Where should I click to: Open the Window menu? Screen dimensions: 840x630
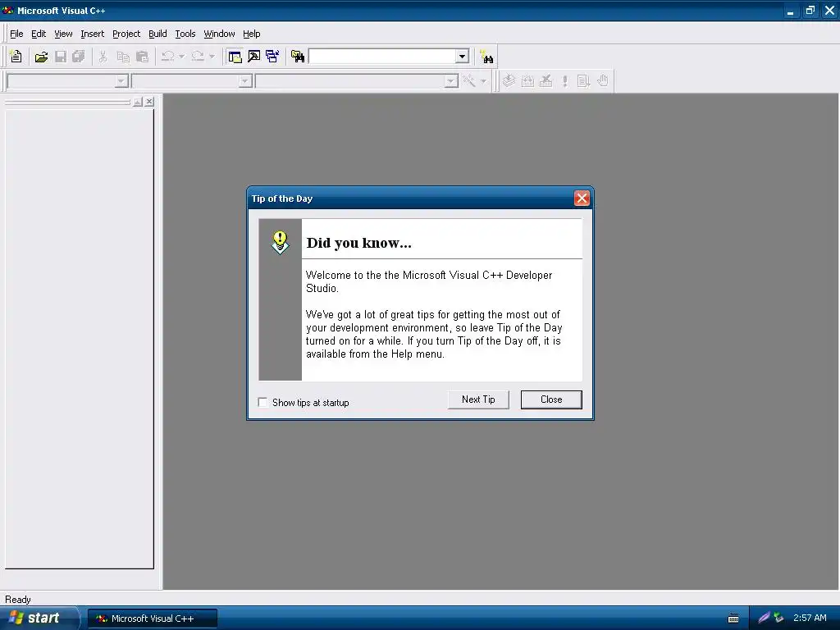(x=219, y=34)
